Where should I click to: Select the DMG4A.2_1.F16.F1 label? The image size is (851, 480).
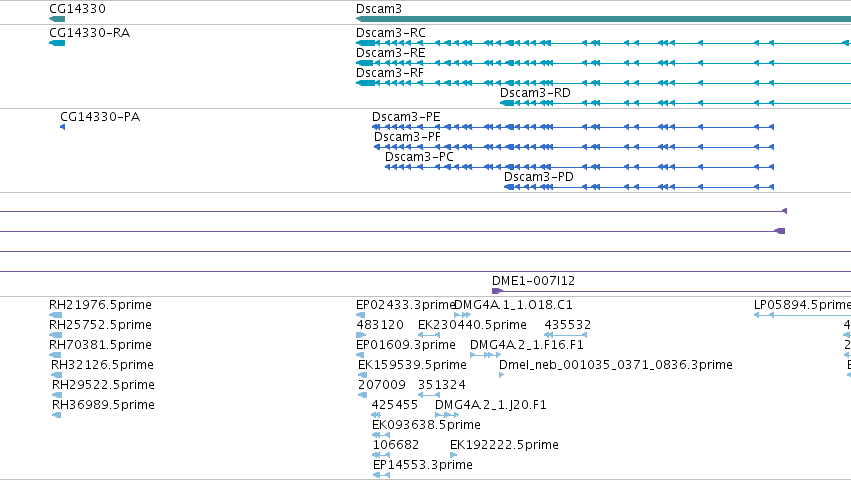coord(527,345)
